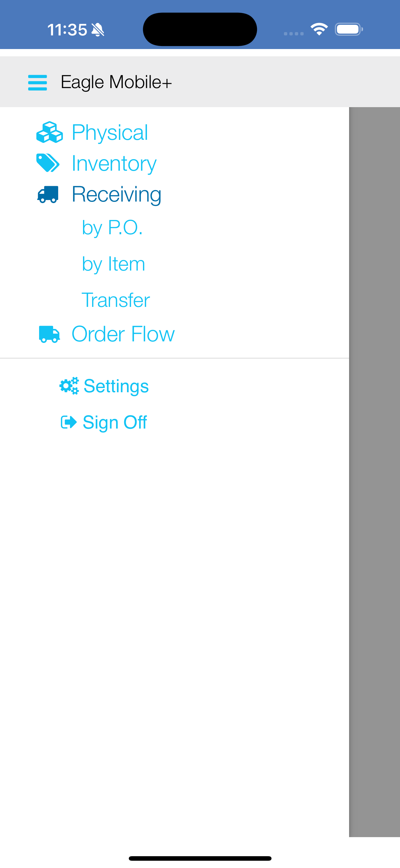The image size is (400, 868).
Task: Click the Physical boxes icon
Action: point(49,132)
